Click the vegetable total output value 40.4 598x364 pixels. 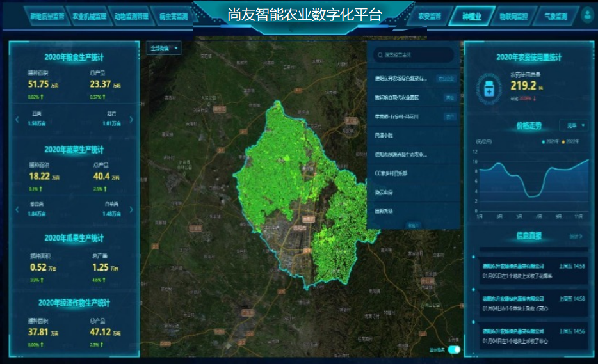101,177
